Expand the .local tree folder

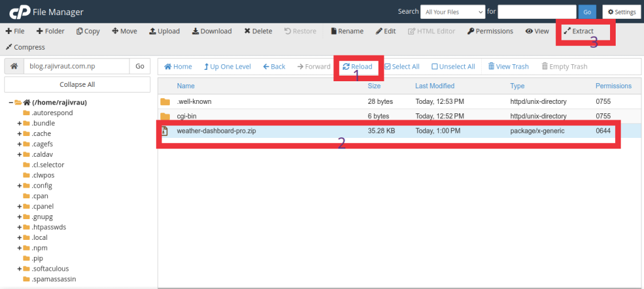pos(19,237)
